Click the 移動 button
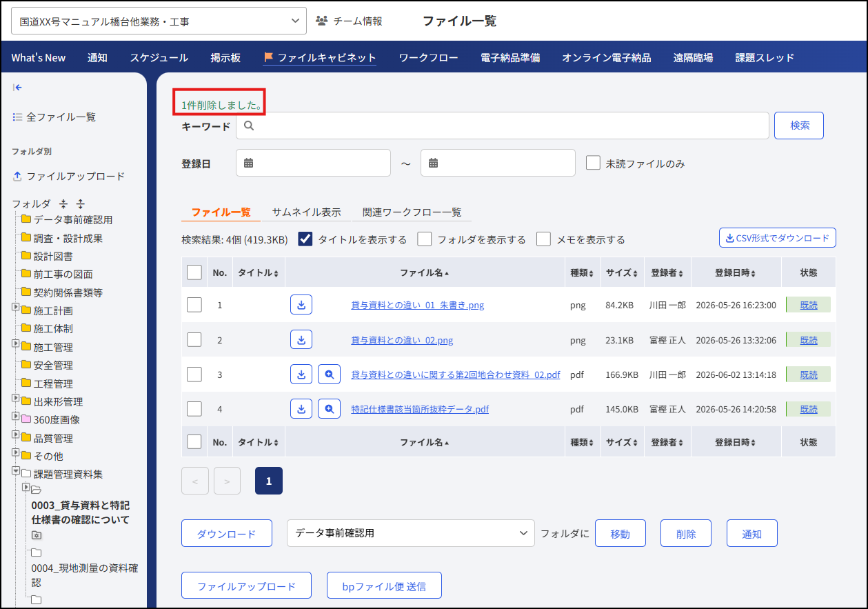 pyautogui.click(x=620, y=534)
